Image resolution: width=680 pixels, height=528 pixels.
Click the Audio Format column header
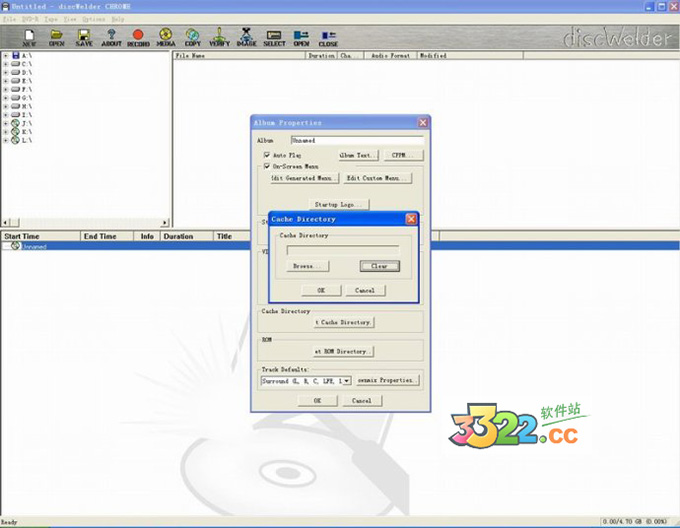391,55
